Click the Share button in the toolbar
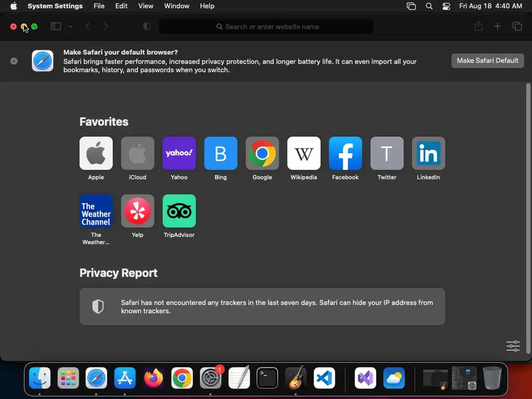This screenshot has height=399, width=532. [x=478, y=26]
